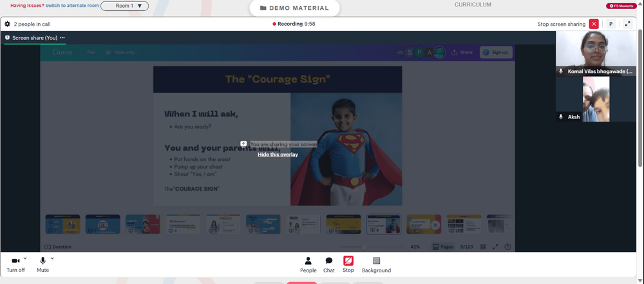Image resolution: width=644 pixels, height=284 pixels.
Task: Stop screen sharing from bottom toolbar
Action: [x=348, y=265]
